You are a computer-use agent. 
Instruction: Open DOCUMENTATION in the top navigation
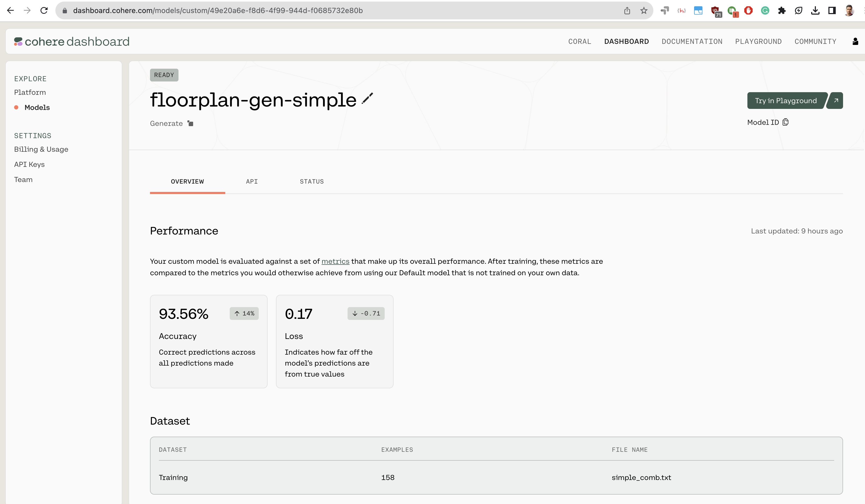(692, 42)
